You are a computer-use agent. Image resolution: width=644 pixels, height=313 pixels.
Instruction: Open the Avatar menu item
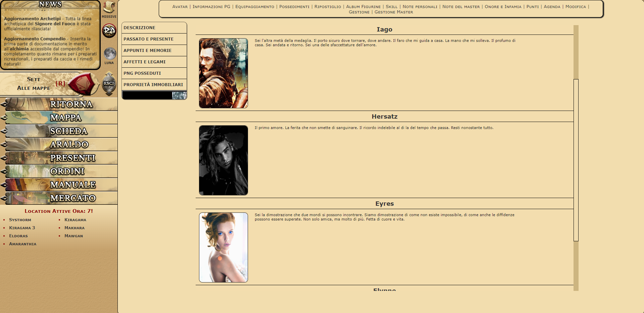(180, 7)
